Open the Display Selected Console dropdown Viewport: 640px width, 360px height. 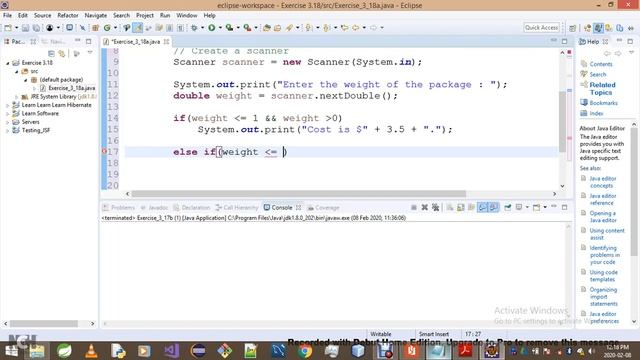tap(527, 207)
